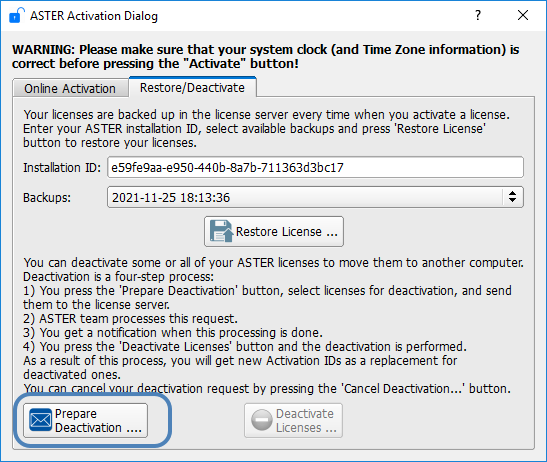Click the '3) You get a notification' line
The width and height of the screenshot is (547, 462).
coord(173,333)
